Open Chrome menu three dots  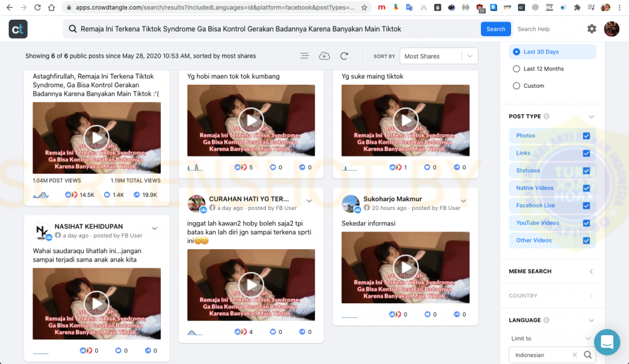click(620, 7)
